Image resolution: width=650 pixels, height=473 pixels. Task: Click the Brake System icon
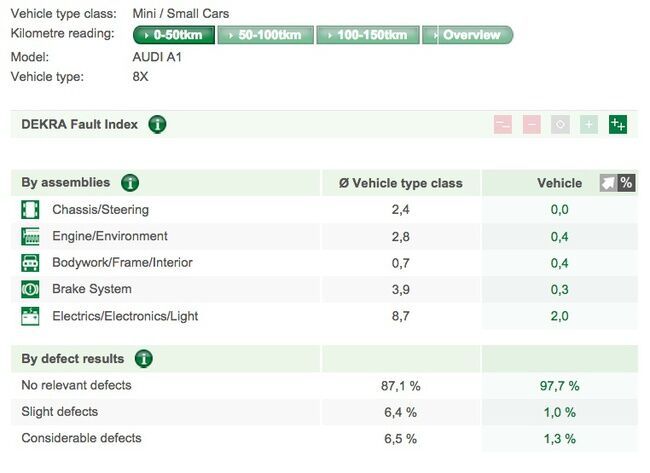[30, 290]
